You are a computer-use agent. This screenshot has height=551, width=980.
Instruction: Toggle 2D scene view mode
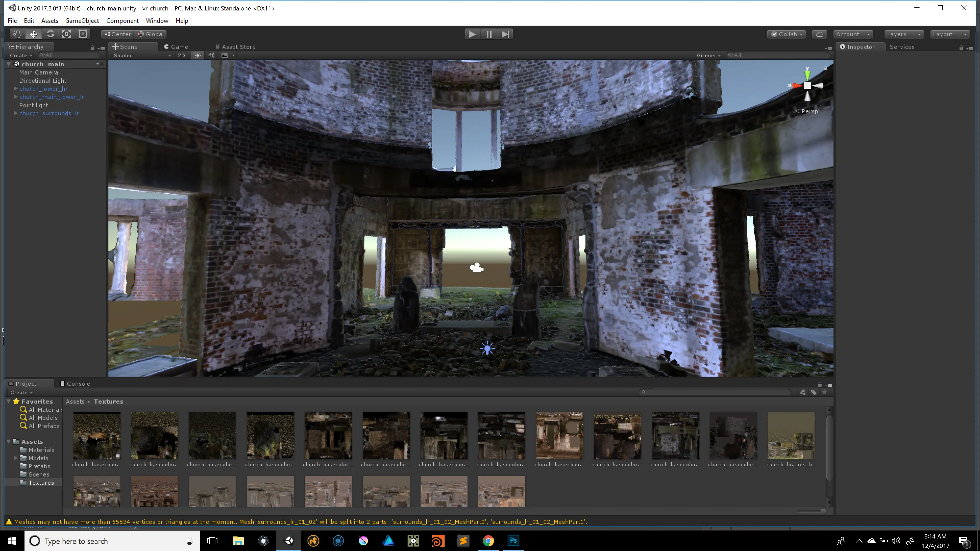pos(181,55)
